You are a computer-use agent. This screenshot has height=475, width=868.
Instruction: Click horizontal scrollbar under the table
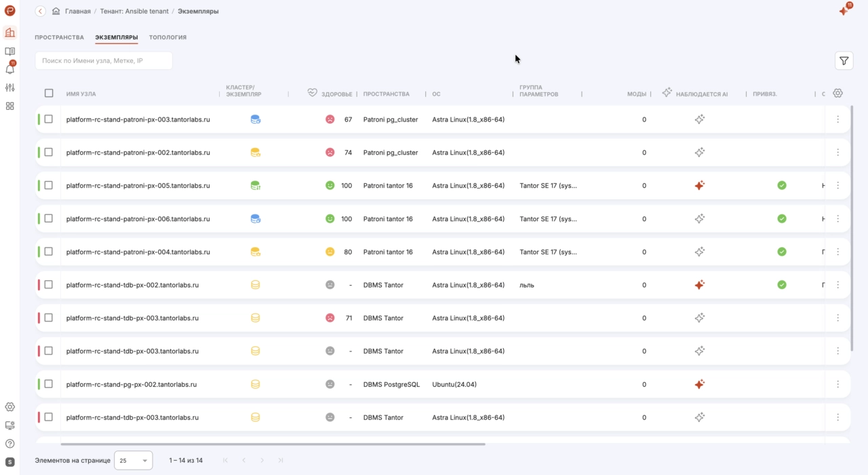(x=273, y=444)
